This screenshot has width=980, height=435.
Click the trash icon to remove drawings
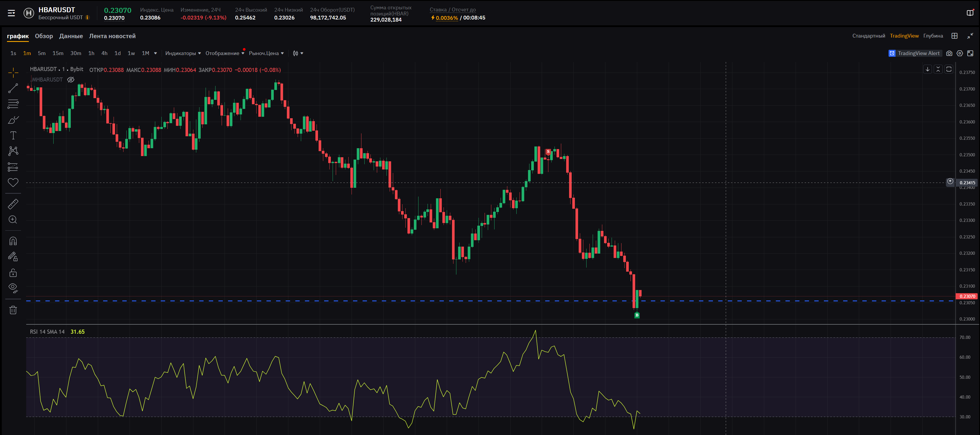pos(13,310)
